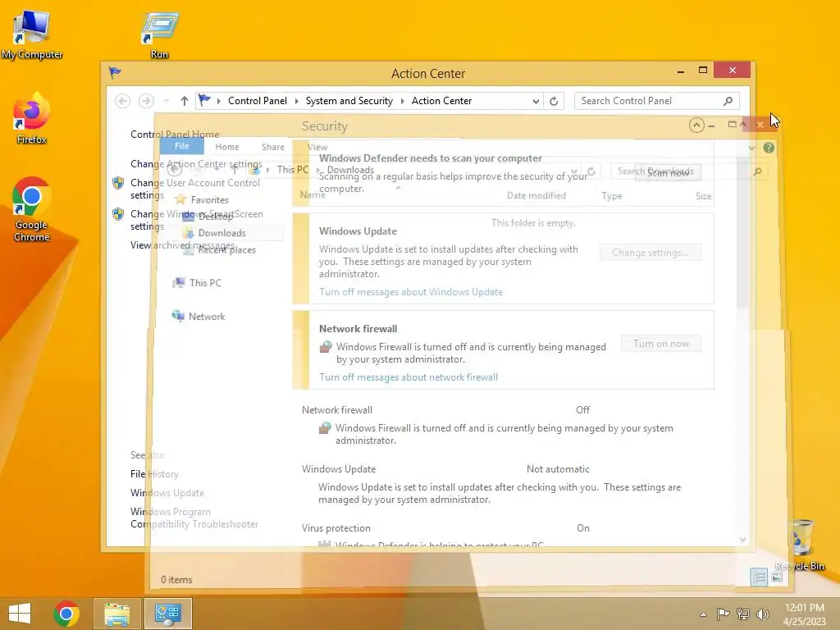Click Change settings for Windows Update
Screen dimensions: 840x630
[x=650, y=253]
